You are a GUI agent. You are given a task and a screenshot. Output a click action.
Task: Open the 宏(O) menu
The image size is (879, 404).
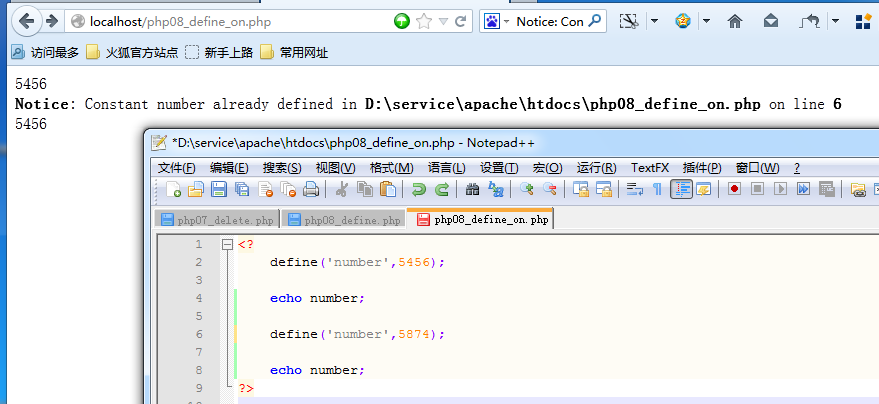pyautogui.click(x=547, y=168)
